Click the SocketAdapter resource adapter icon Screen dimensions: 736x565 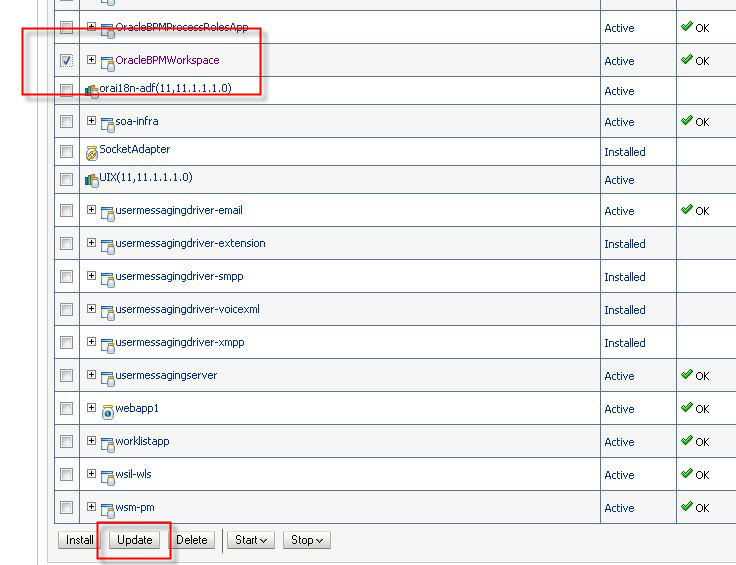pyautogui.click(x=92, y=153)
